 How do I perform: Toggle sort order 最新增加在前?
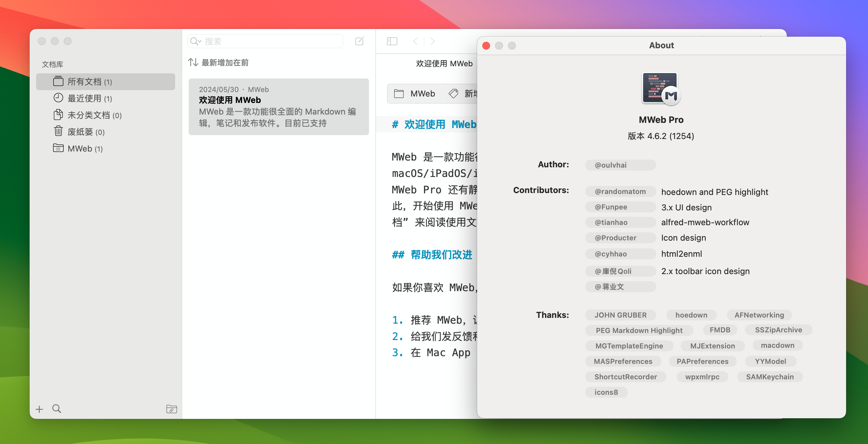click(218, 63)
